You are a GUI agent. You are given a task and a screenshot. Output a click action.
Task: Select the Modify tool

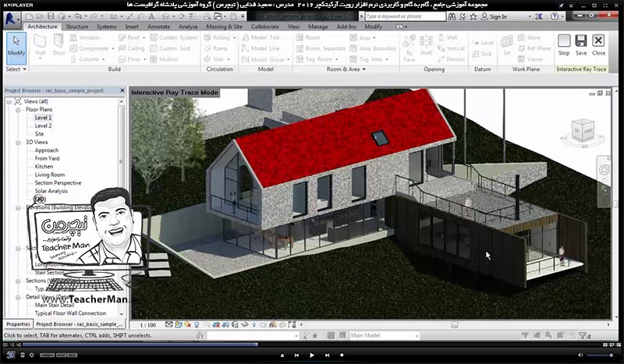pos(16,48)
